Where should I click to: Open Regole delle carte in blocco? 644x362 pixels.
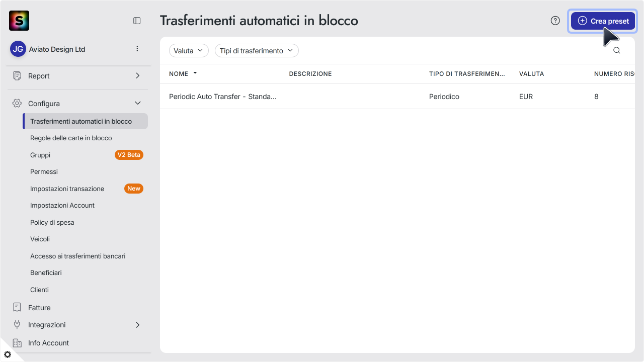click(x=71, y=138)
